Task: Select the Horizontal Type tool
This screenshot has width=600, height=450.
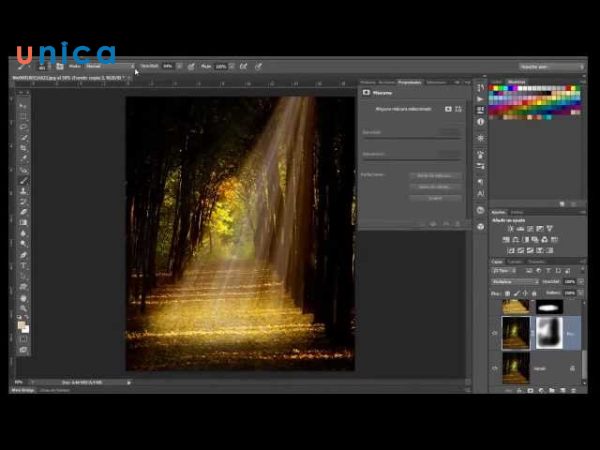Action: (23, 267)
